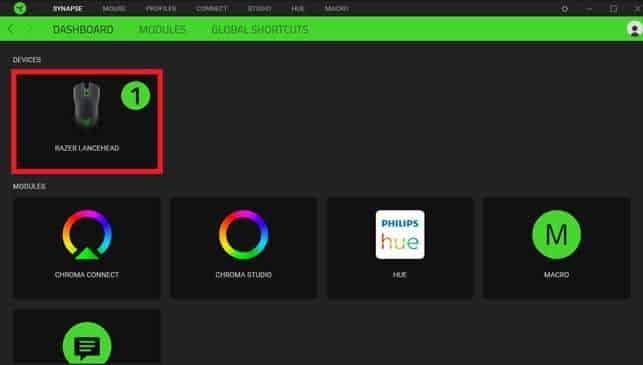Switch to the Modules subtab

point(162,29)
